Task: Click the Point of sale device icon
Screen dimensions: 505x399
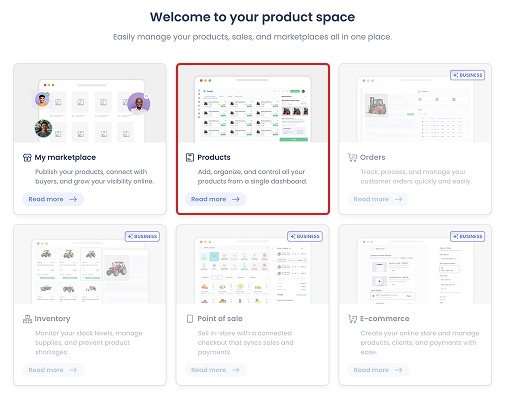Action: (190, 319)
